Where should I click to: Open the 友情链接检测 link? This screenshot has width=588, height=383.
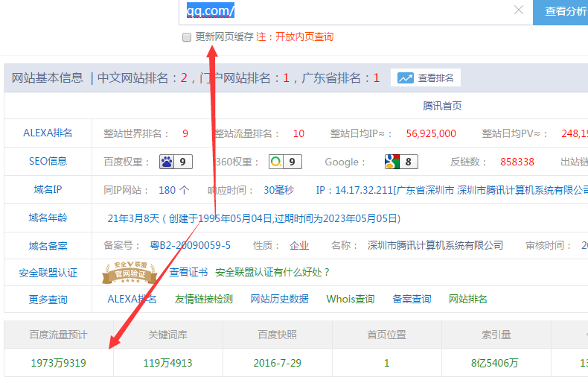coord(204,299)
